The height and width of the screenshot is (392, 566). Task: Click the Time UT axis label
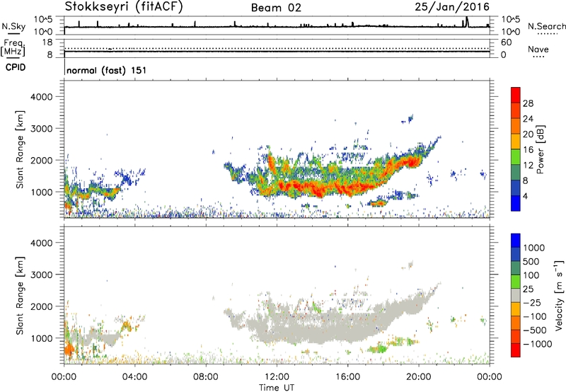tap(277, 388)
